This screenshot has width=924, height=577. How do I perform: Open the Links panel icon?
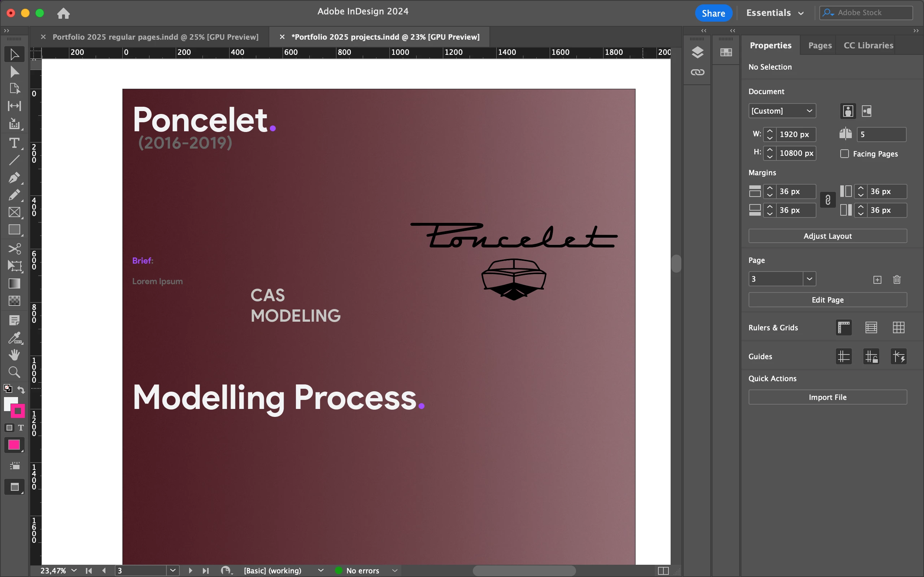(x=697, y=72)
